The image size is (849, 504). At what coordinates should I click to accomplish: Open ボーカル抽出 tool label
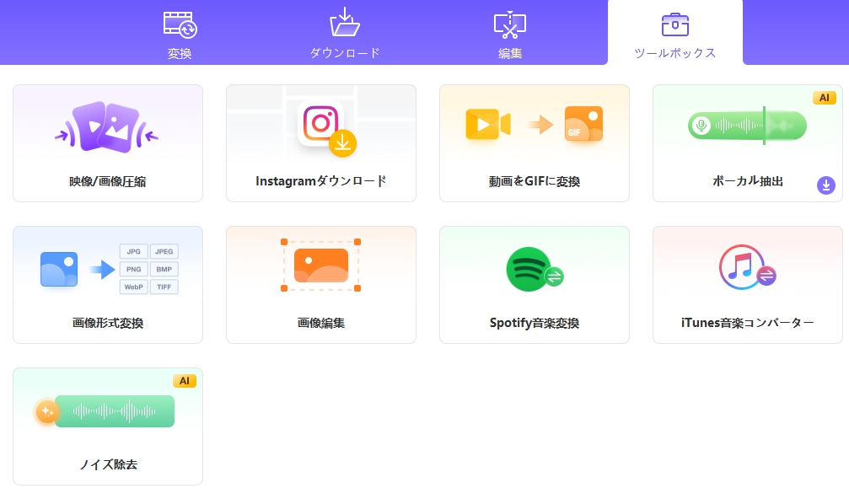point(748,181)
